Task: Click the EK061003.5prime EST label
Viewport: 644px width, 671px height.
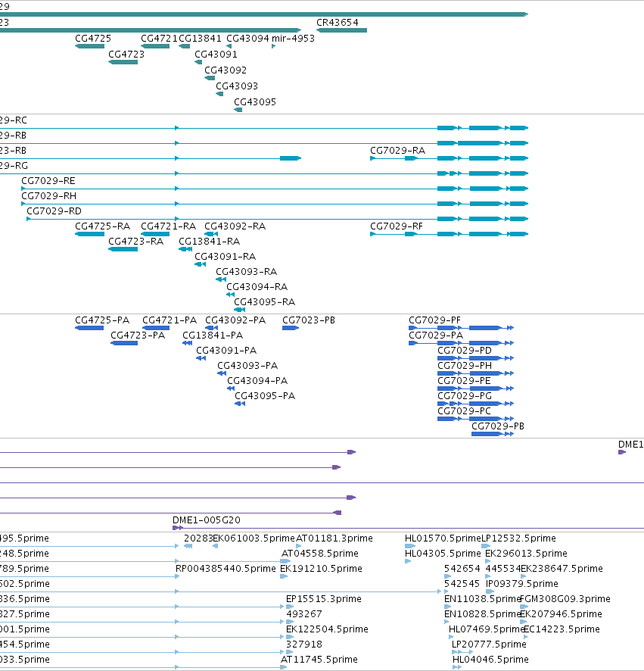Action: pos(254,538)
